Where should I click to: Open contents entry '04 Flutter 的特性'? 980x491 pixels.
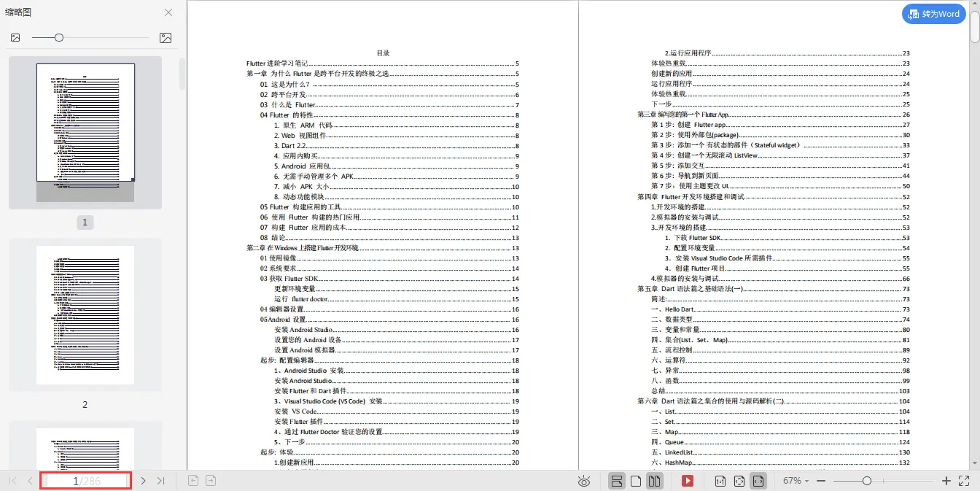click(x=389, y=115)
